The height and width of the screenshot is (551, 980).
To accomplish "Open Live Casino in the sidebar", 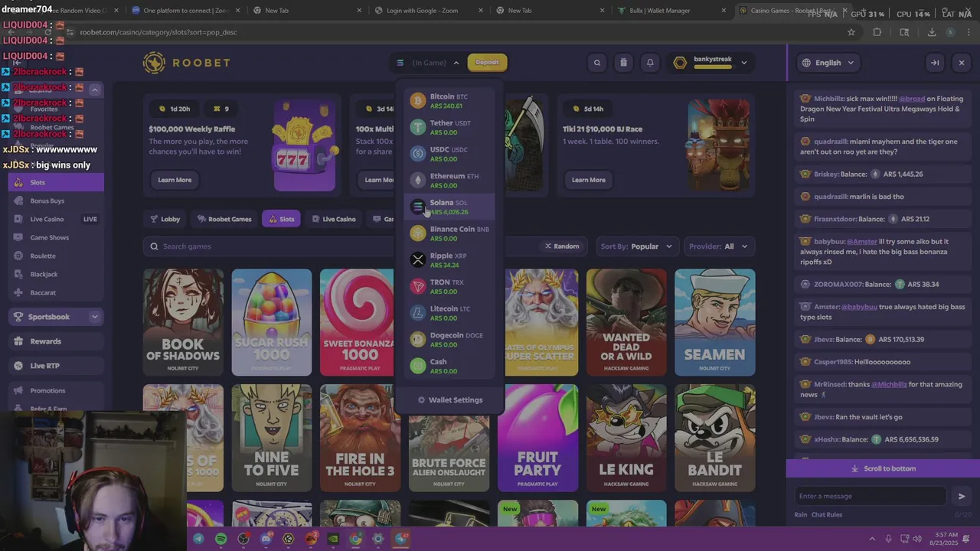I will click(56, 219).
